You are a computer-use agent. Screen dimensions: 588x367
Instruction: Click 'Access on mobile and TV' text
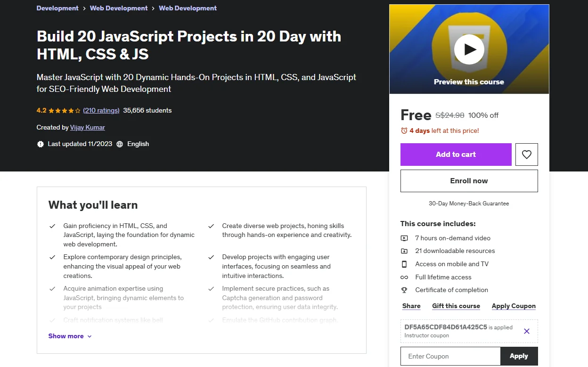(x=452, y=264)
